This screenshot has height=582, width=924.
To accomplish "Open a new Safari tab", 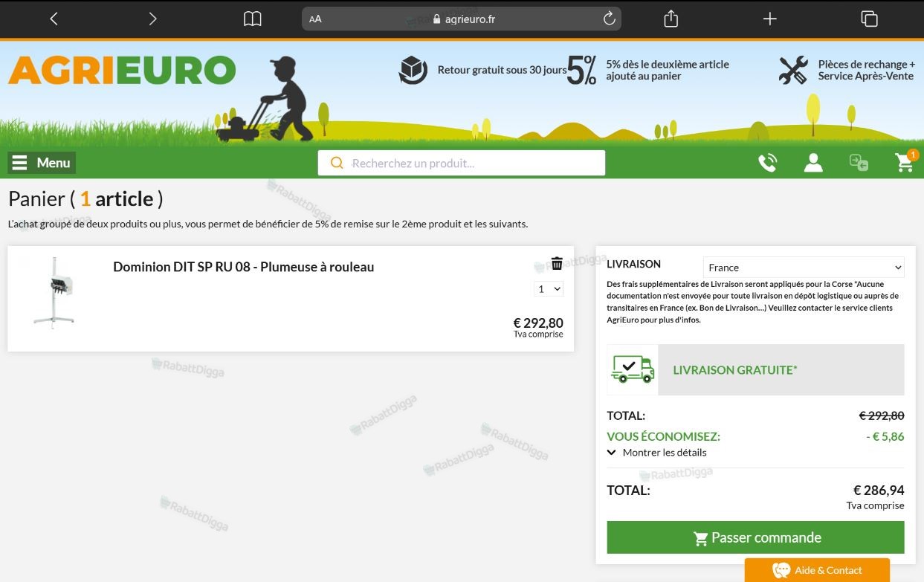I will click(770, 19).
